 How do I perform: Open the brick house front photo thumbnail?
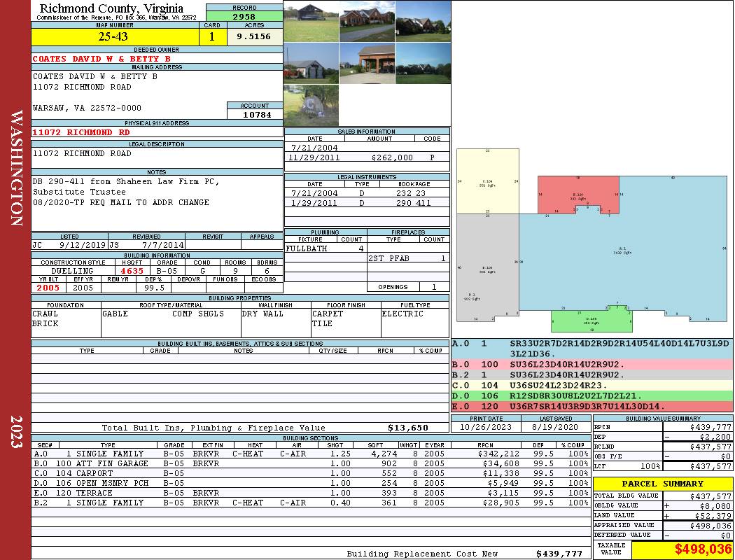click(367, 22)
